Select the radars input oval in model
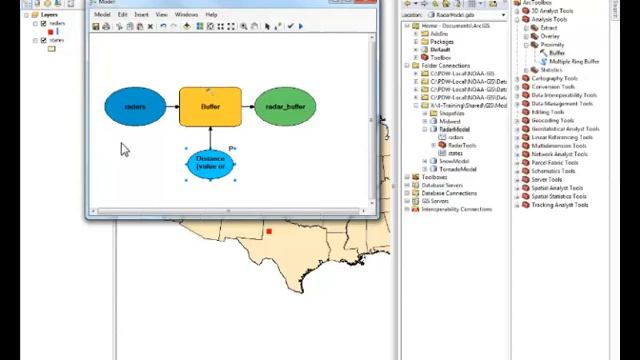This screenshot has width=640, height=360. click(x=135, y=107)
